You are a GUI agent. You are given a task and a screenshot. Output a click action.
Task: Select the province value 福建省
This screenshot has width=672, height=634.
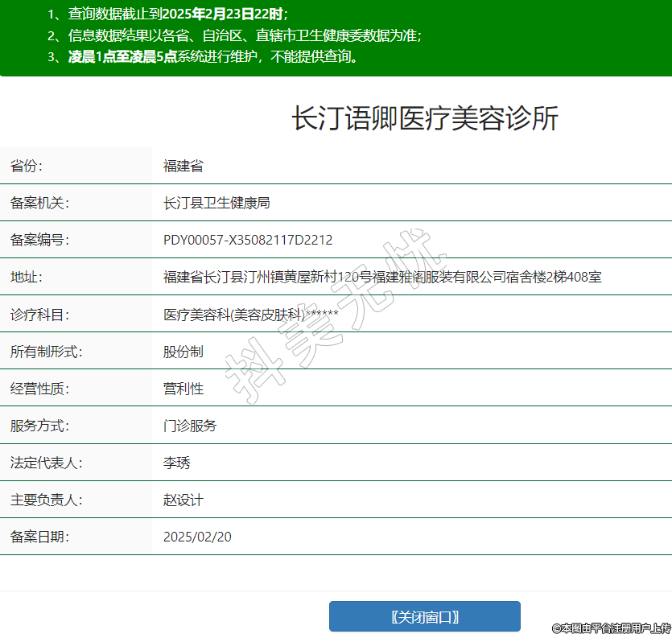coord(183,166)
